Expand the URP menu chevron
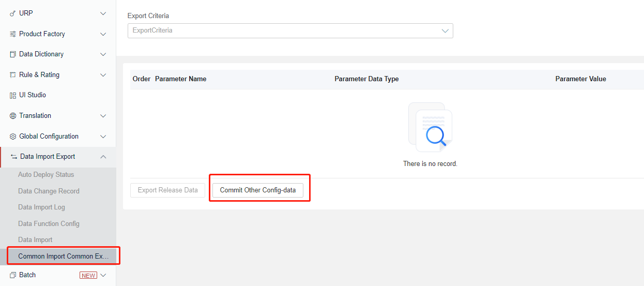This screenshot has width=644, height=286. [103, 13]
